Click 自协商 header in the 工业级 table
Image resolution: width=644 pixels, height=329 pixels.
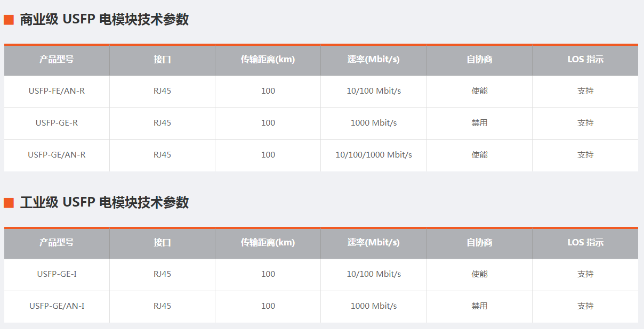(x=479, y=243)
